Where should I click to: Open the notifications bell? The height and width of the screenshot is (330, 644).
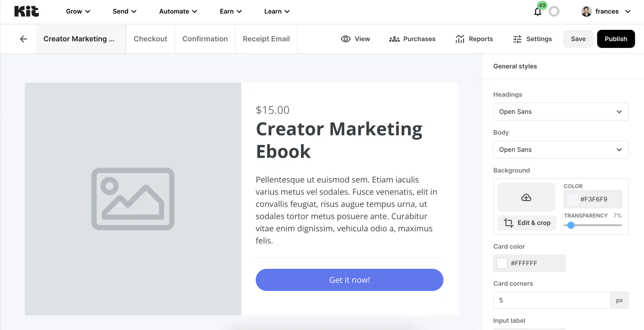pos(538,12)
